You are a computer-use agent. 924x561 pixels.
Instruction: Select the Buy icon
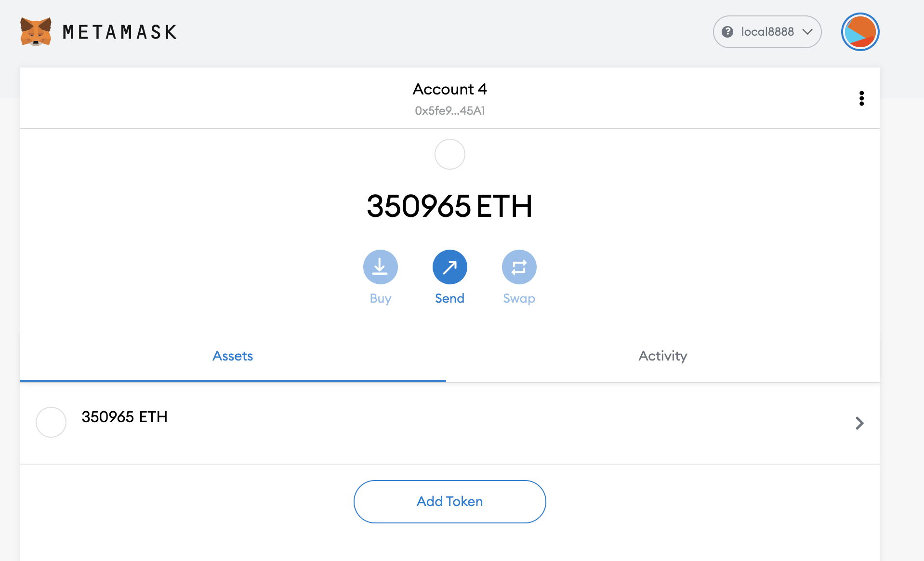coord(380,267)
